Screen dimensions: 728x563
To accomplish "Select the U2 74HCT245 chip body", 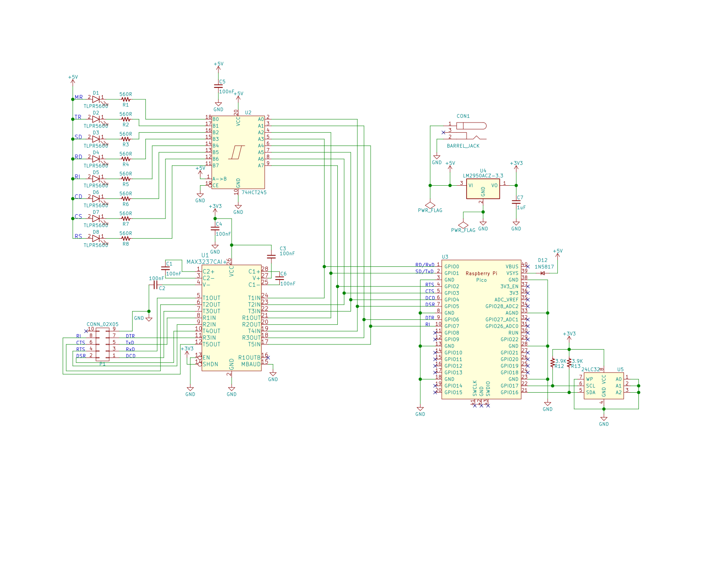I will click(x=238, y=152).
